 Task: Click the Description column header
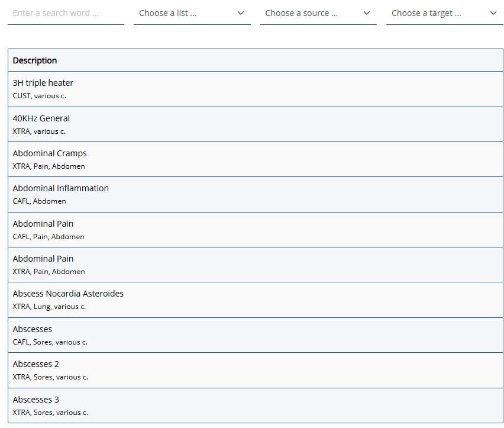[35, 60]
